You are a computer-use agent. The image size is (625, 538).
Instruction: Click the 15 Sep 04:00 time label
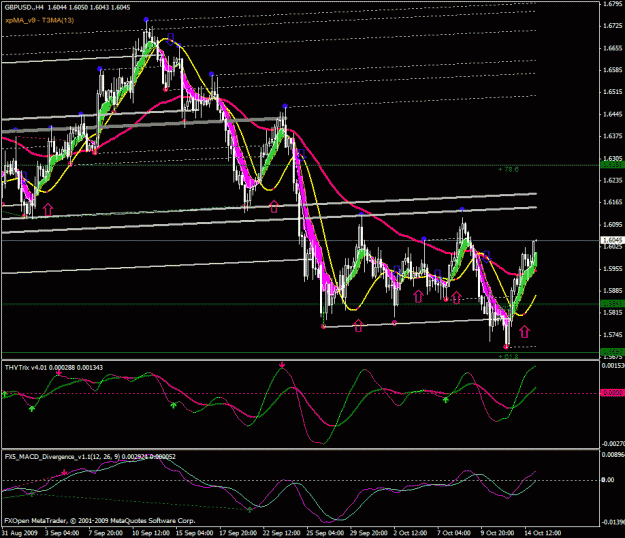tap(194, 533)
